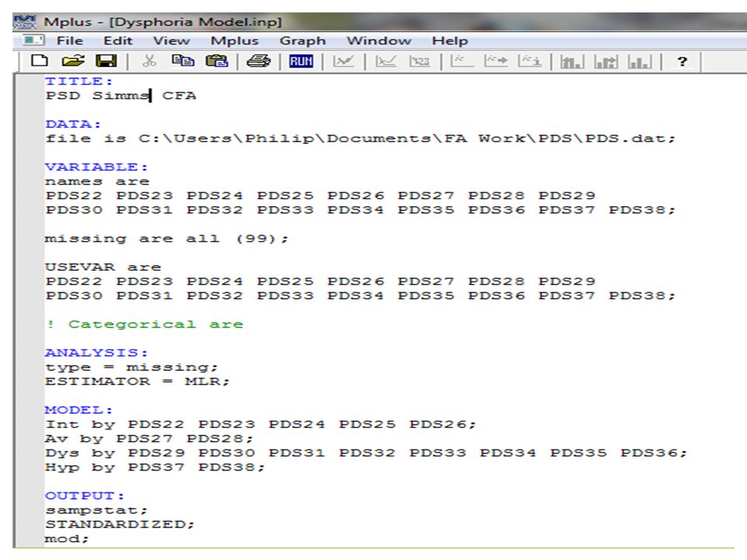The height and width of the screenshot is (560, 747).
Task: Click the diagram icon with the letter i
Action: (x=530, y=61)
